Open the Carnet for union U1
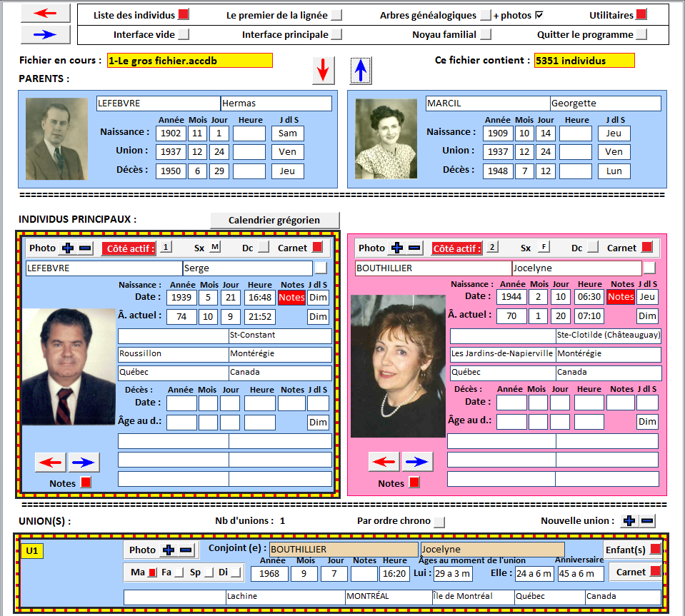Viewport: 685px width, 616px height. click(x=655, y=571)
